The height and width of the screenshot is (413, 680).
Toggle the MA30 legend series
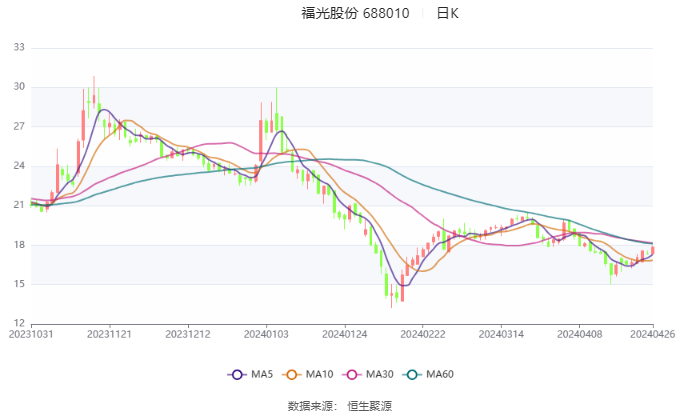click(x=368, y=374)
